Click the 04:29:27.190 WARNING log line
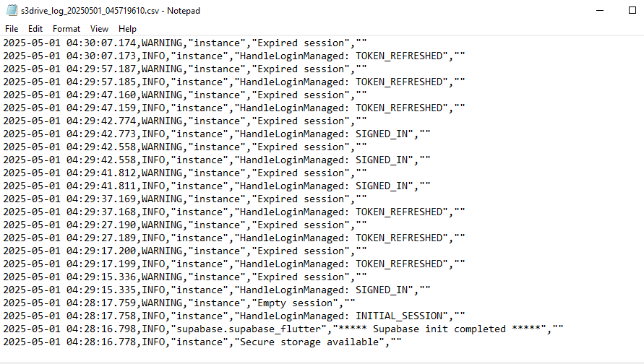644x364 pixels. tap(185, 225)
